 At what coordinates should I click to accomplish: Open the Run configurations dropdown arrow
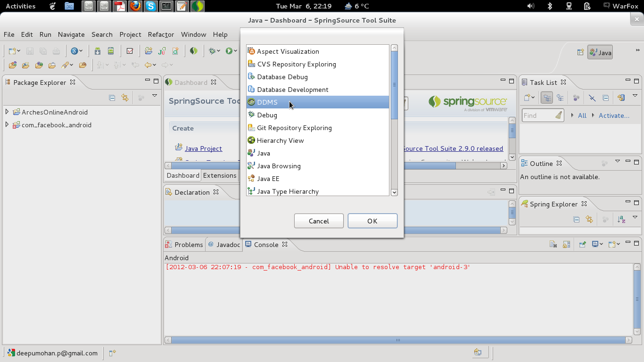click(x=235, y=51)
